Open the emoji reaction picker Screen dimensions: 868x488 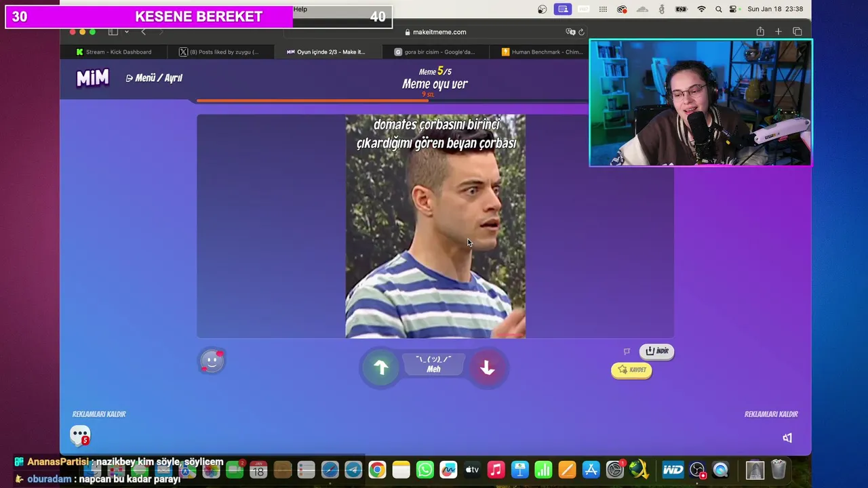tap(212, 361)
